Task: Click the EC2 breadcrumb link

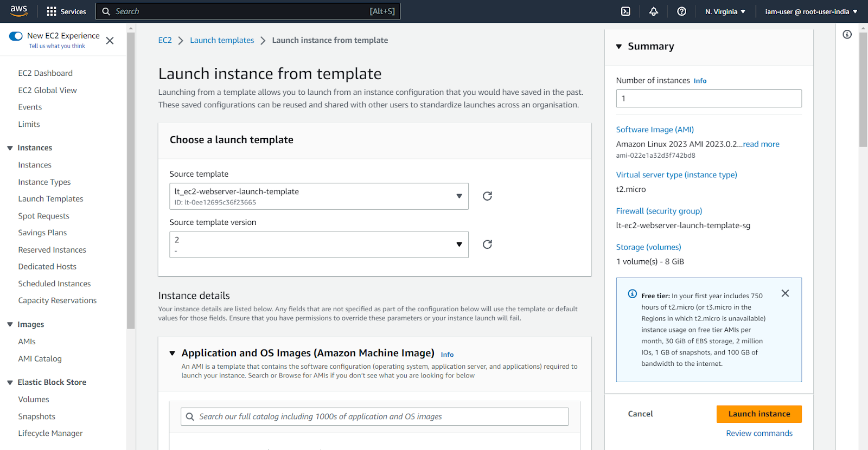Action: click(x=165, y=40)
